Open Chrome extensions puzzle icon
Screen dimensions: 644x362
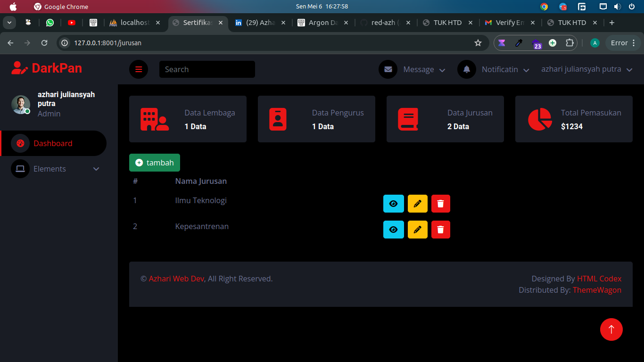569,43
